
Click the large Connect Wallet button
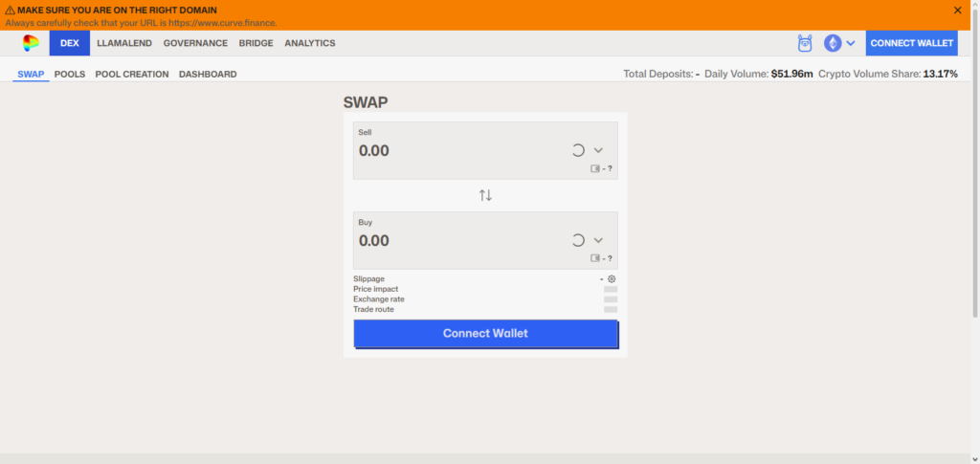click(x=485, y=334)
